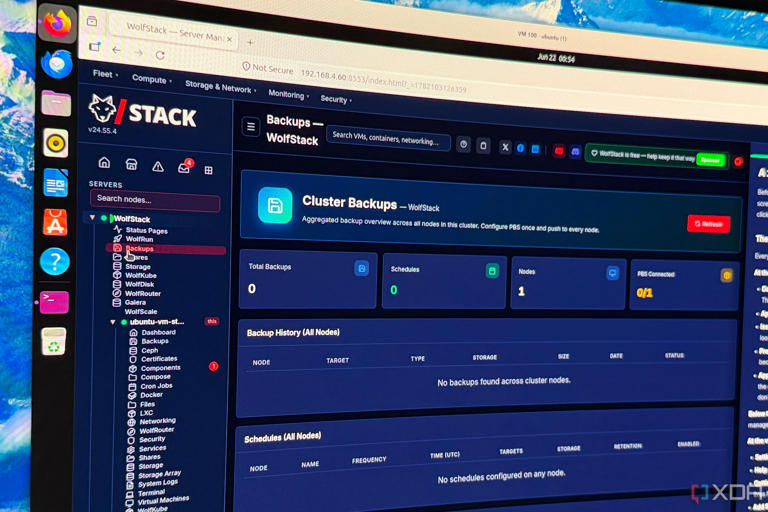Click the Search nodes... field
This screenshot has height=512, width=768.
point(155,201)
